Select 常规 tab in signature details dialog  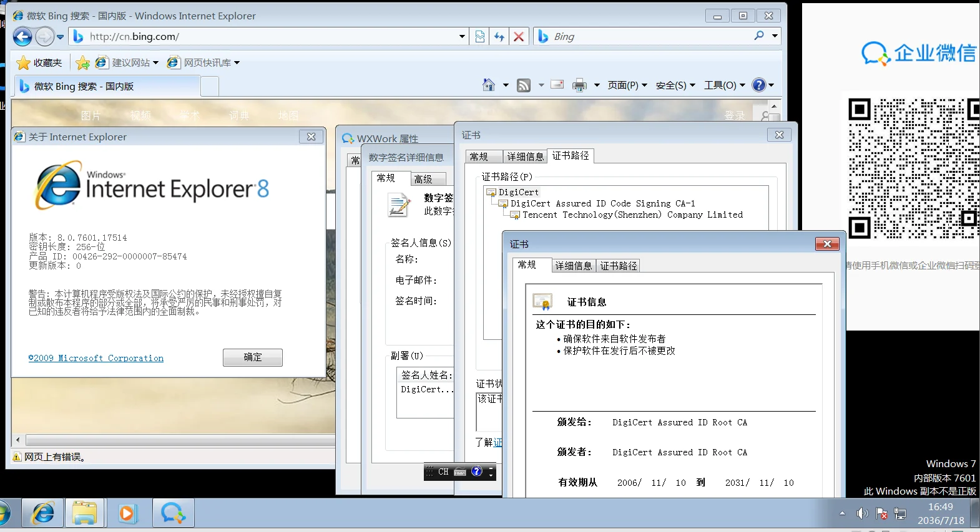click(x=390, y=178)
